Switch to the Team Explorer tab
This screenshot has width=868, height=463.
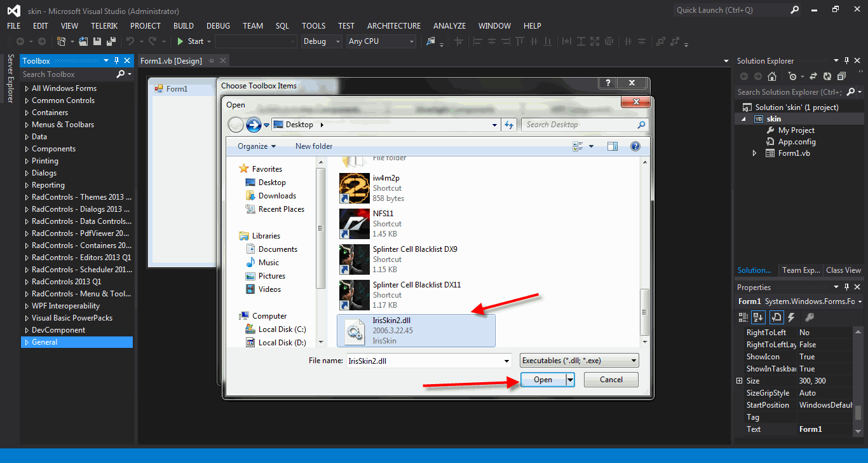point(801,270)
